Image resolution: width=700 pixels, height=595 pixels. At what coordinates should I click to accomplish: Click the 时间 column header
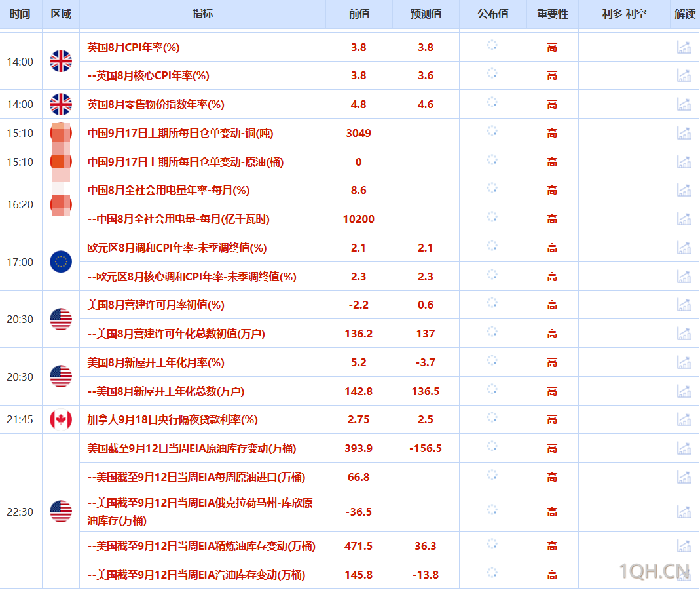click(x=20, y=14)
